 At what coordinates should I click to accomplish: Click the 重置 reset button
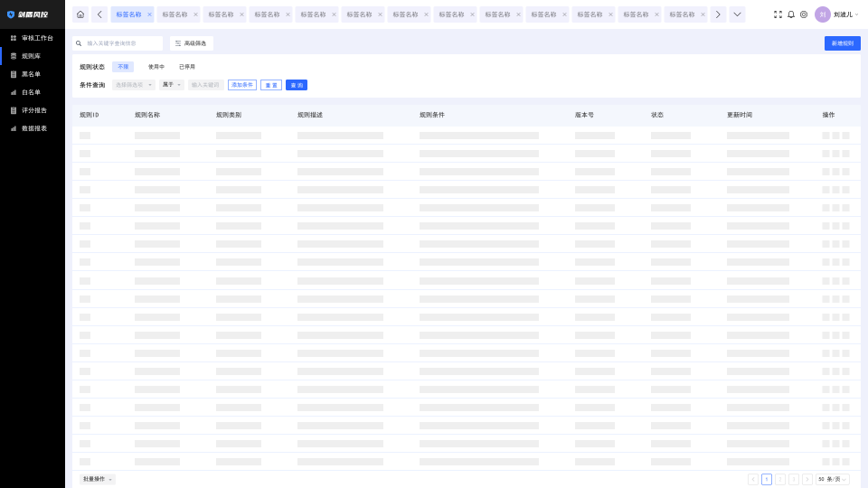tap(271, 85)
